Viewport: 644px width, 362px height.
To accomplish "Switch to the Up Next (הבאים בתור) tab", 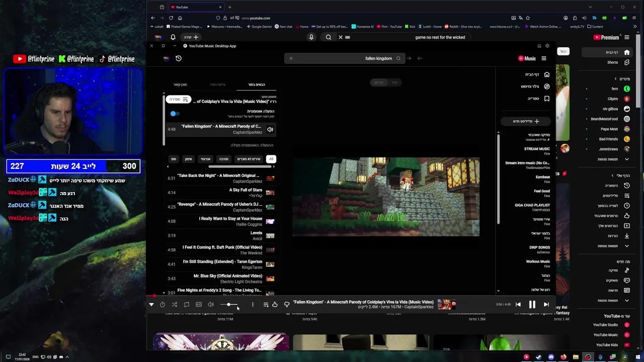I will pos(256,84).
